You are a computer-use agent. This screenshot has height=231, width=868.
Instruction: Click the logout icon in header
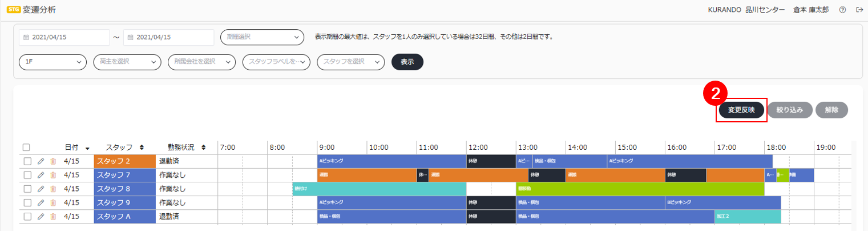pos(859,10)
